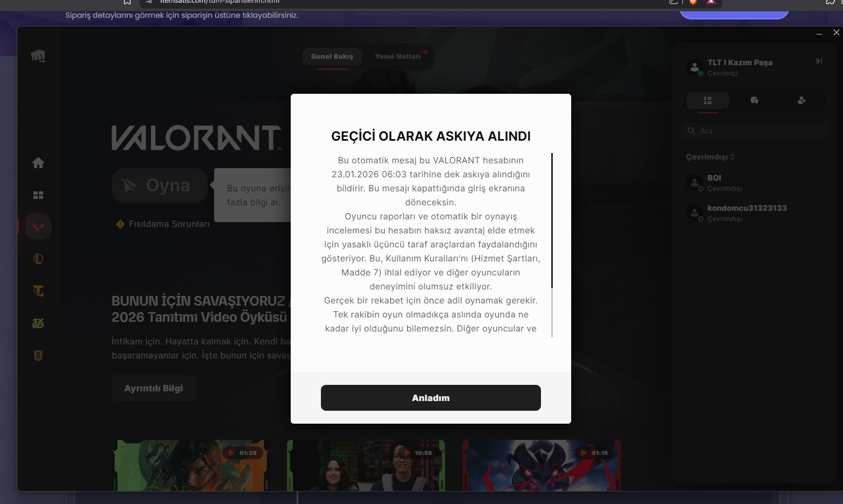Click the GEÇİCİ OLARAK ASKIYA ALINDI heading
The height and width of the screenshot is (504, 843).
click(x=431, y=136)
